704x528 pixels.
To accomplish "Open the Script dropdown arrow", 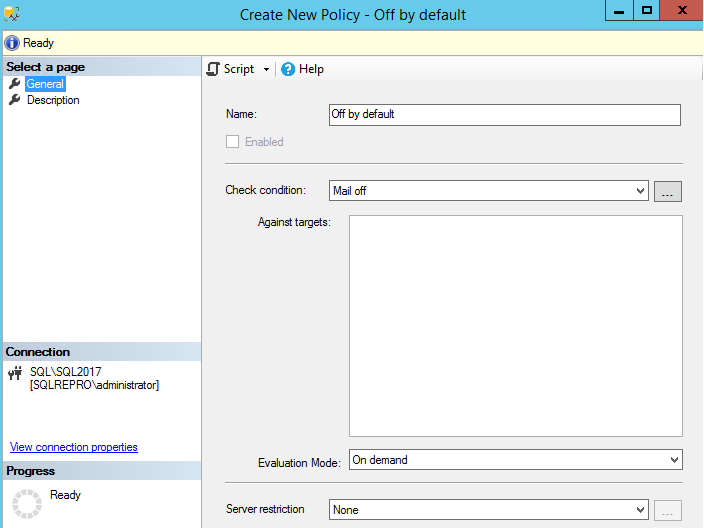I will coord(266,69).
